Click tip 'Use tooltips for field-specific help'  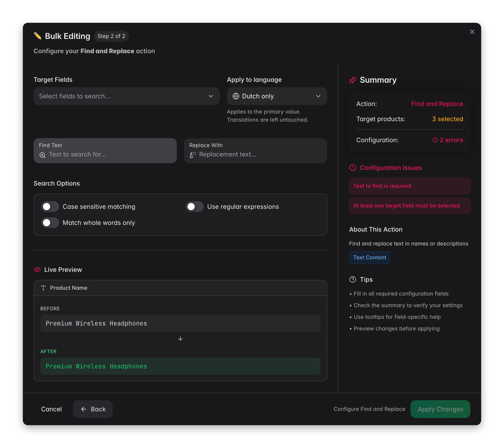(395, 317)
